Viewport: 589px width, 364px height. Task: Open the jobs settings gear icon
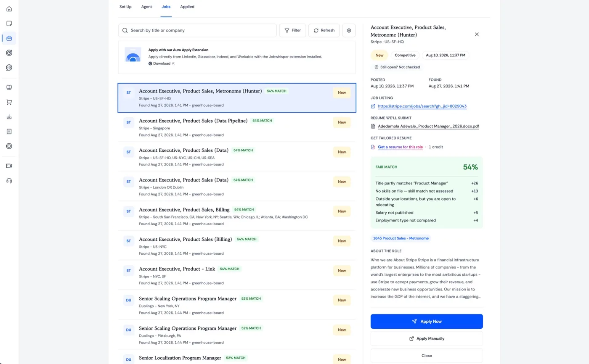point(349,30)
